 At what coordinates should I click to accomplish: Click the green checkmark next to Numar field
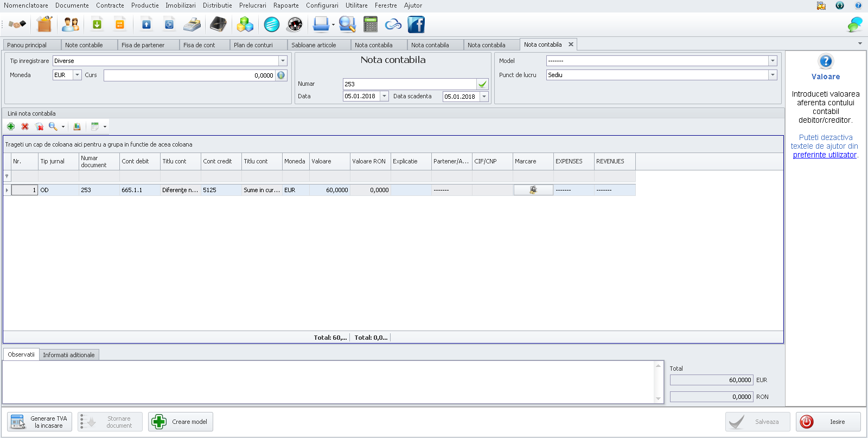[482, 84]
